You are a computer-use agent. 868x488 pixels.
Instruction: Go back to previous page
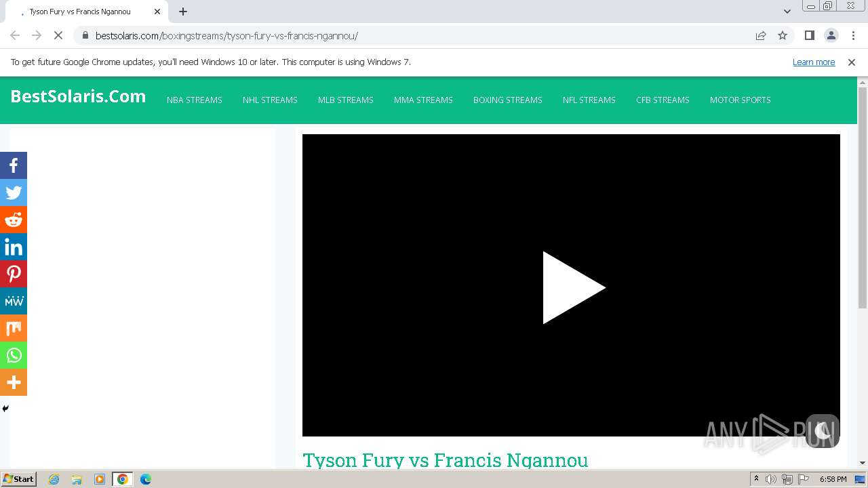point(15,35)
